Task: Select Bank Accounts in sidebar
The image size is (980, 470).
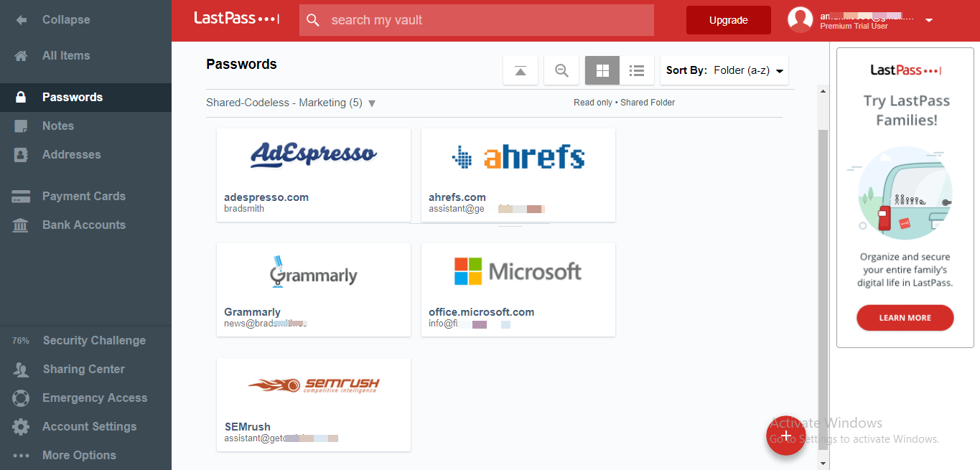Action: (x=84, y=225)
